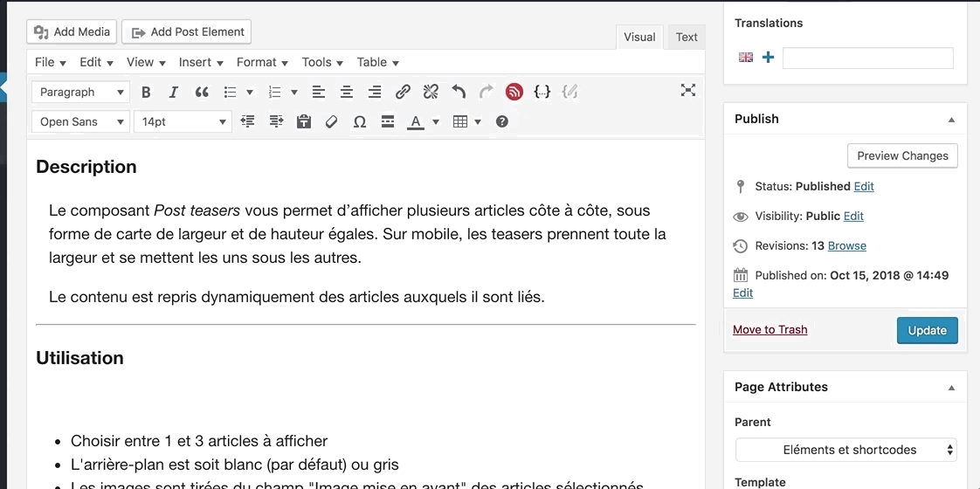Switch to the Text editor tab
The image size is (980, 489).
[x=687, y=37]
